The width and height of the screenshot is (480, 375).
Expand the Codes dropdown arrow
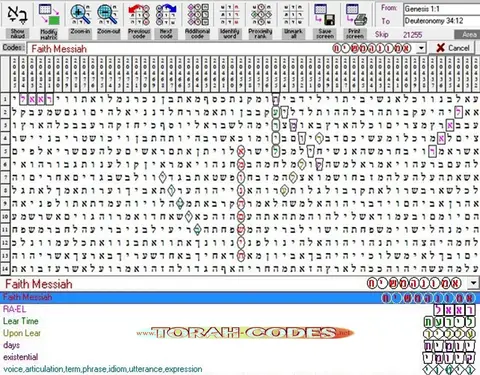(421, 48)
